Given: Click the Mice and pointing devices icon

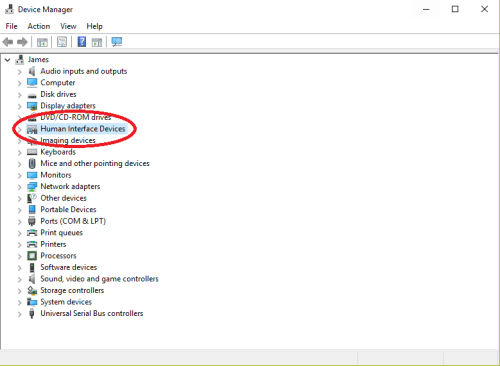Looking at the screenshot, I should click(32, 163).
